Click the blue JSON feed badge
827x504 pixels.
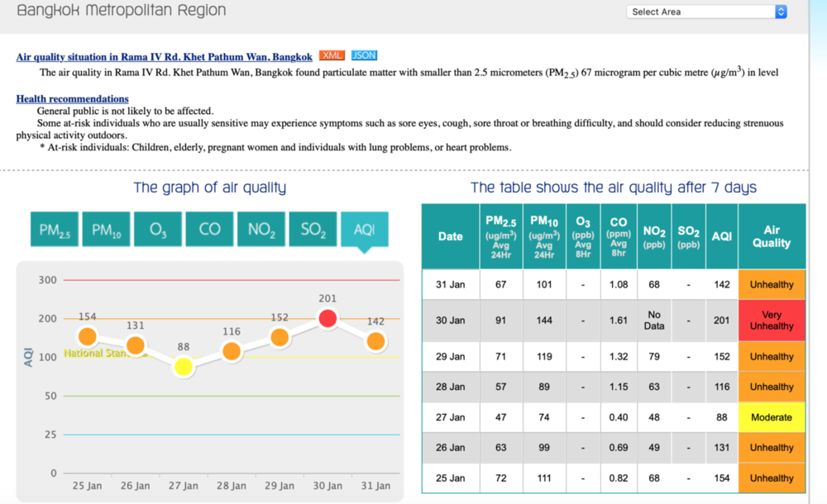pyautogui.click(x=364, y=55)
